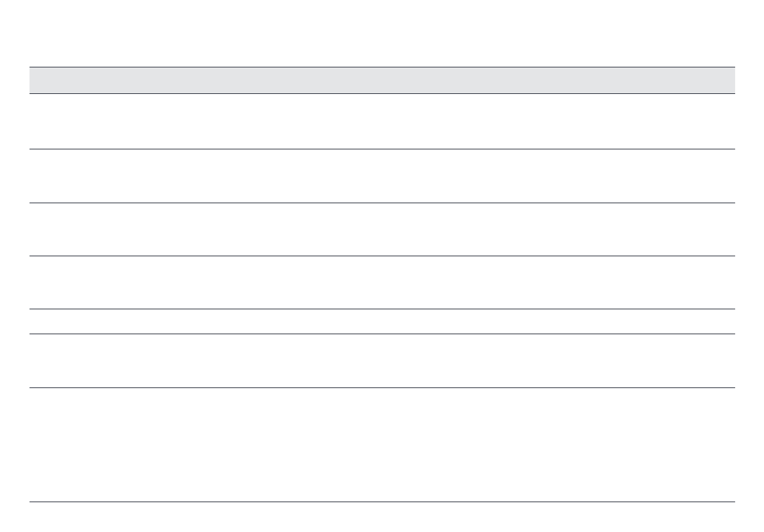Select the second blank table row

(x=382, y=176)
